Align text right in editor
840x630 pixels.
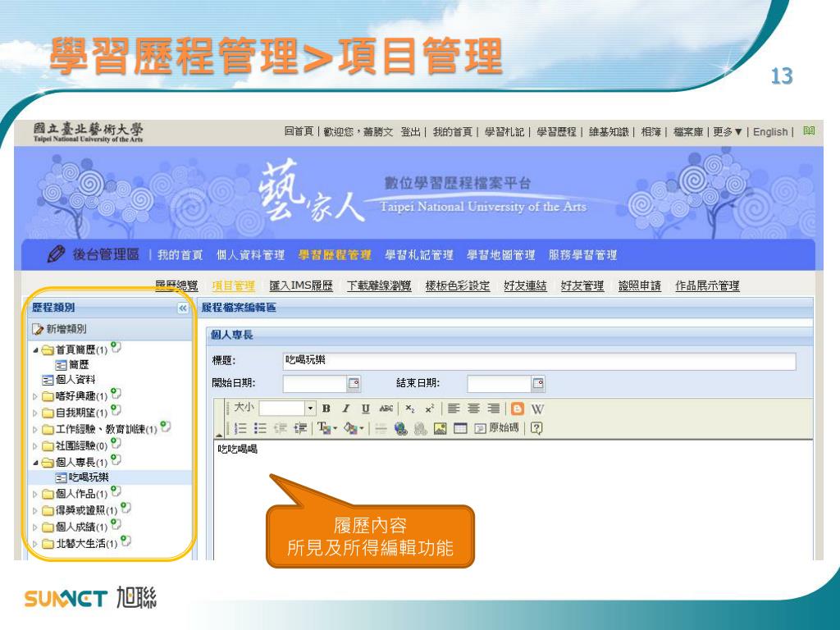click(x=493, y=409)
